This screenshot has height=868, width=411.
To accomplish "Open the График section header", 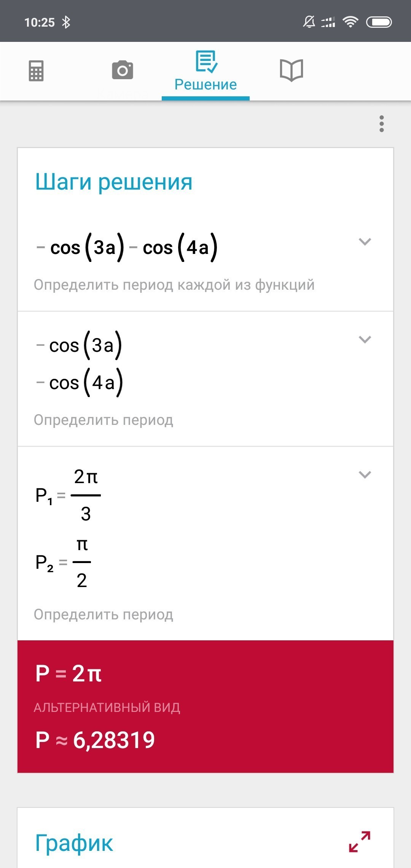I will [x=74, y=842].
